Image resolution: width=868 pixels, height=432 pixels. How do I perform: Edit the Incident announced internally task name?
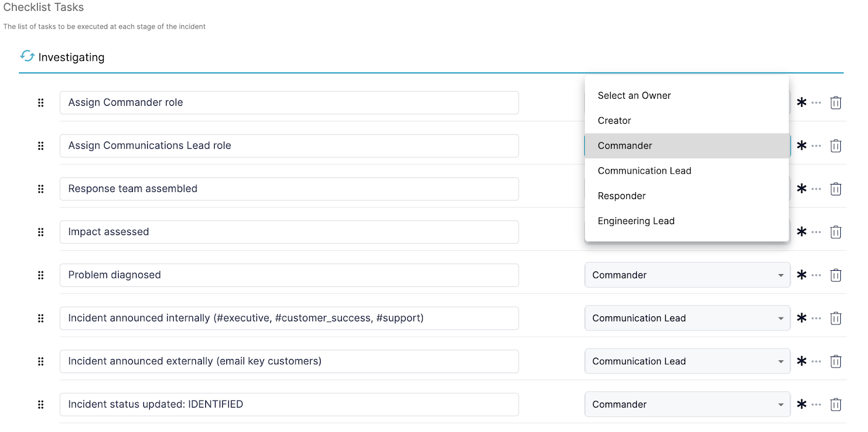[289, 318]
